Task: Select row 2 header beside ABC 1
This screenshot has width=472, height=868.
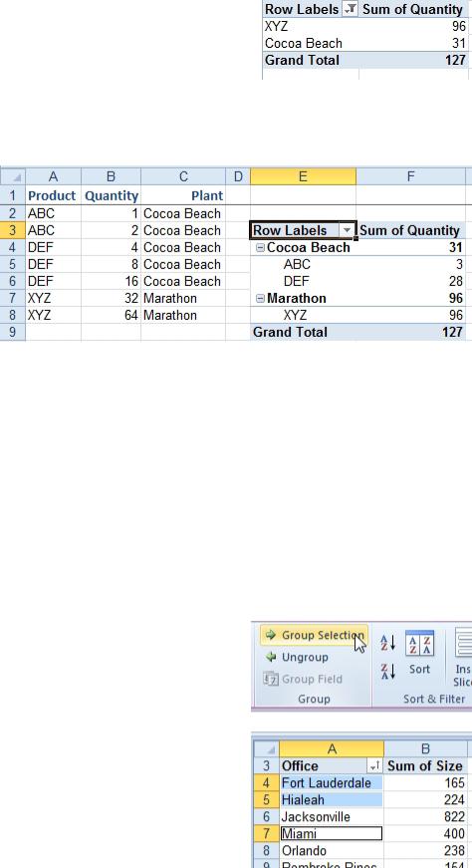Action: pos(12,213)
